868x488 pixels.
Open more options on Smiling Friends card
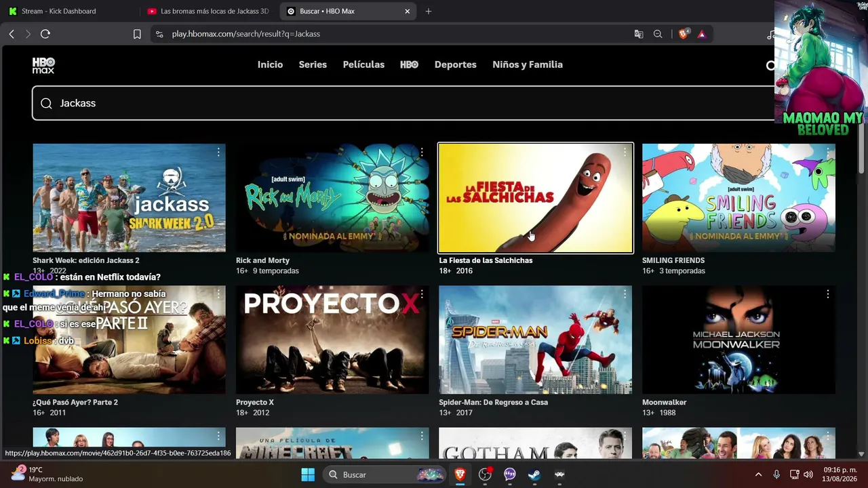(x=828, y=152)
